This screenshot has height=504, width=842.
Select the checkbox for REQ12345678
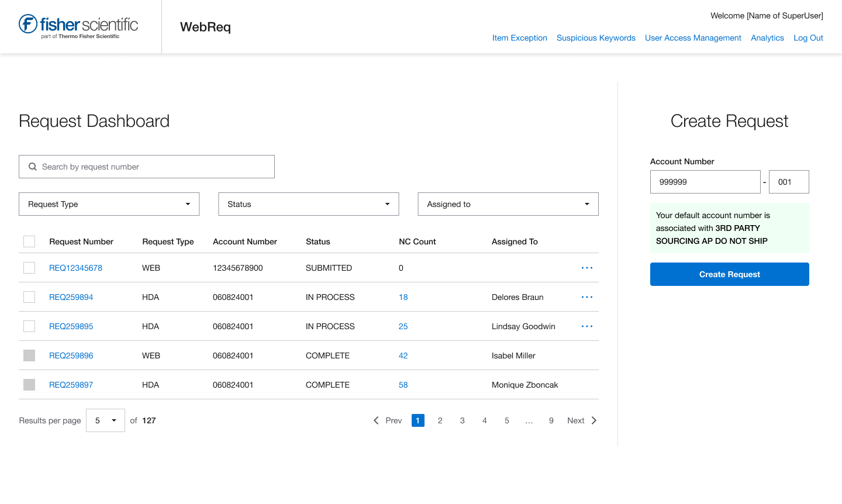coord(29,268)
